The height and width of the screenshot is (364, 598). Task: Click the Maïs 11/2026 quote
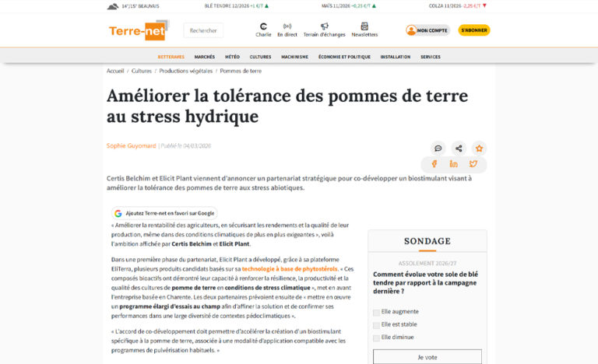coord(349,6)
